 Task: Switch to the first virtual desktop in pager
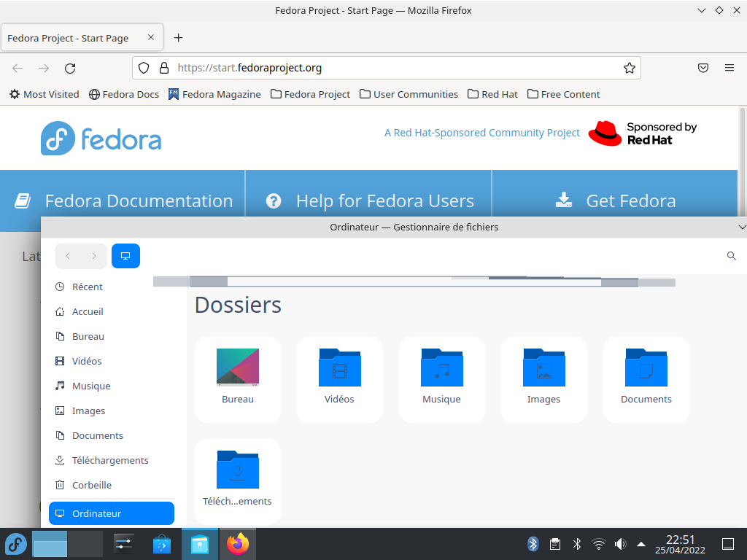[x=50, y=544]
